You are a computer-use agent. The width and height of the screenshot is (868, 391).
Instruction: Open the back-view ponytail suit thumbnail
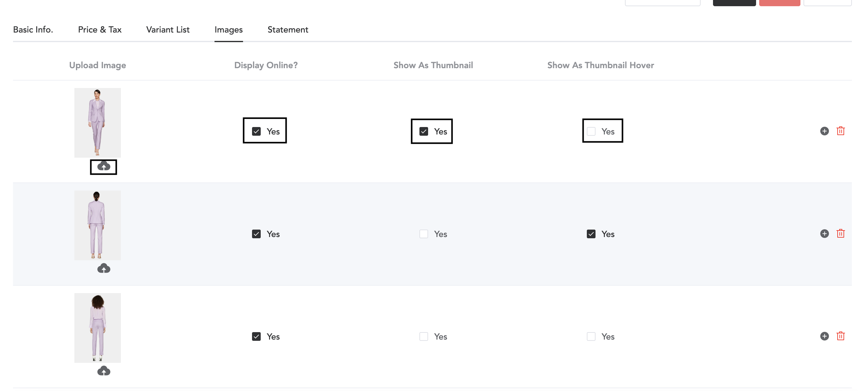click(x=97, y=225)
